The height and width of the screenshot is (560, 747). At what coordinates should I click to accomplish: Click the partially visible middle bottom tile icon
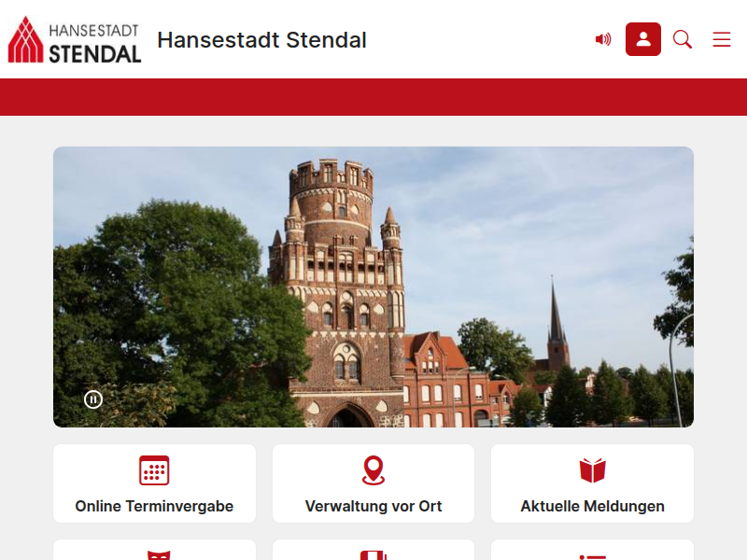(373, 555)
